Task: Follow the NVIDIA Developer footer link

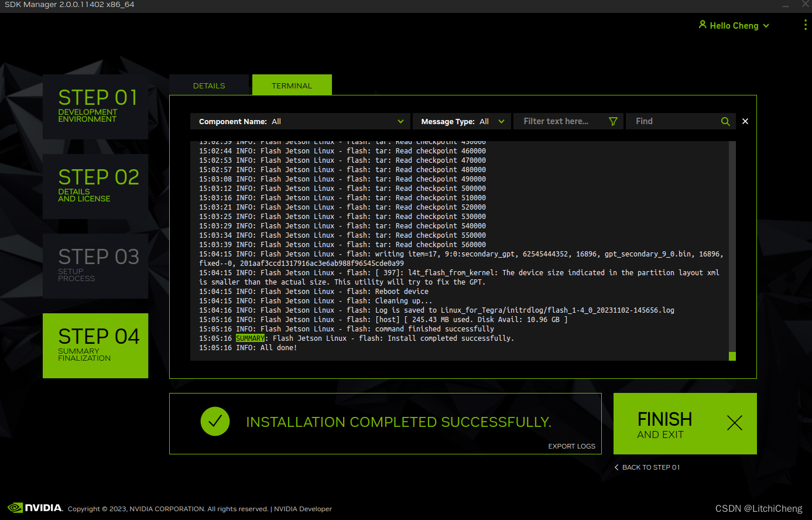Action: click(x=303, y=508)
